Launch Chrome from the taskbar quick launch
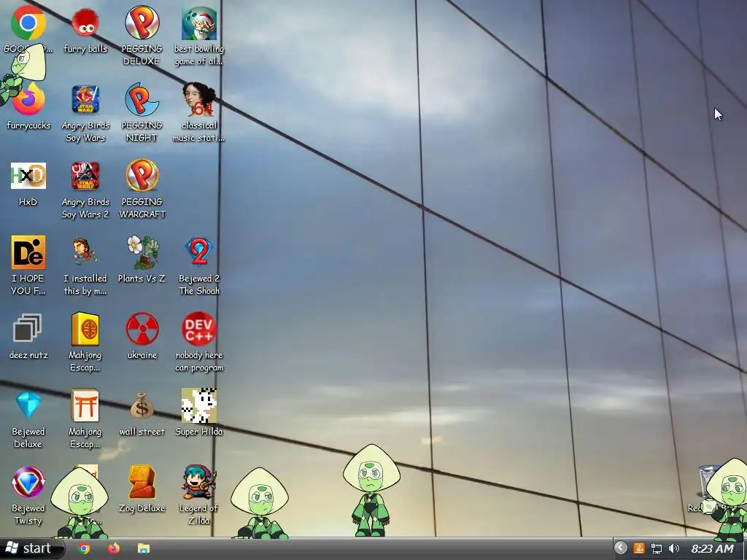The image size is (747, 560). 85,548
